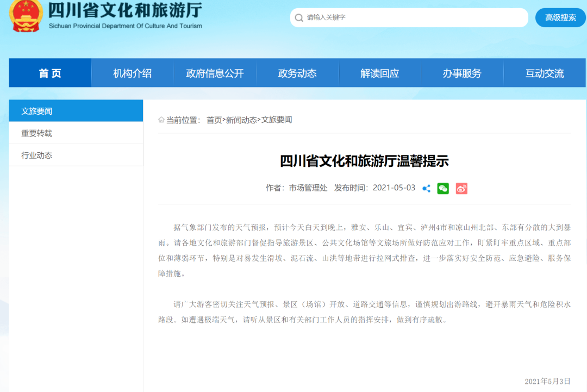587x392 pixels.
Task: Click the 首页 breadcrumb link
Action: coord(214,120)
